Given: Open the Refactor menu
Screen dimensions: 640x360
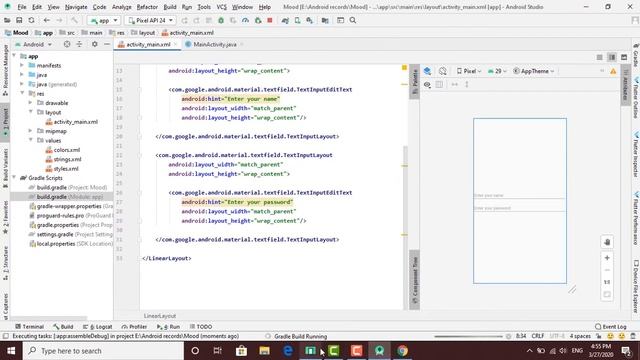Looking at the screenshot, I should click(147, 7).
